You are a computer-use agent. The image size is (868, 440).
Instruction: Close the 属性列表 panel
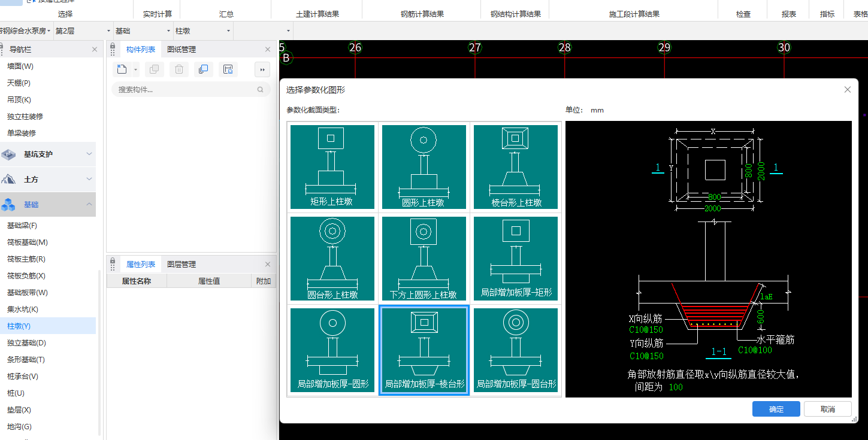coord(268,265)
